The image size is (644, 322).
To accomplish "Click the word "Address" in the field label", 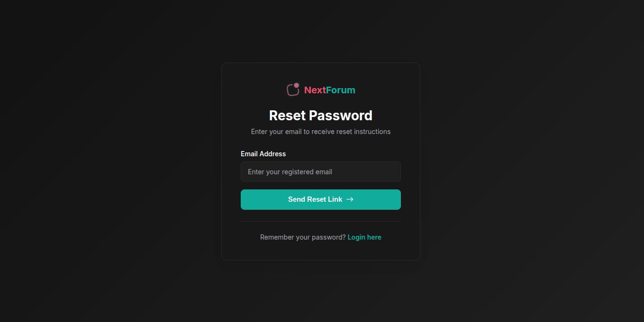I will tap(272, 154).
